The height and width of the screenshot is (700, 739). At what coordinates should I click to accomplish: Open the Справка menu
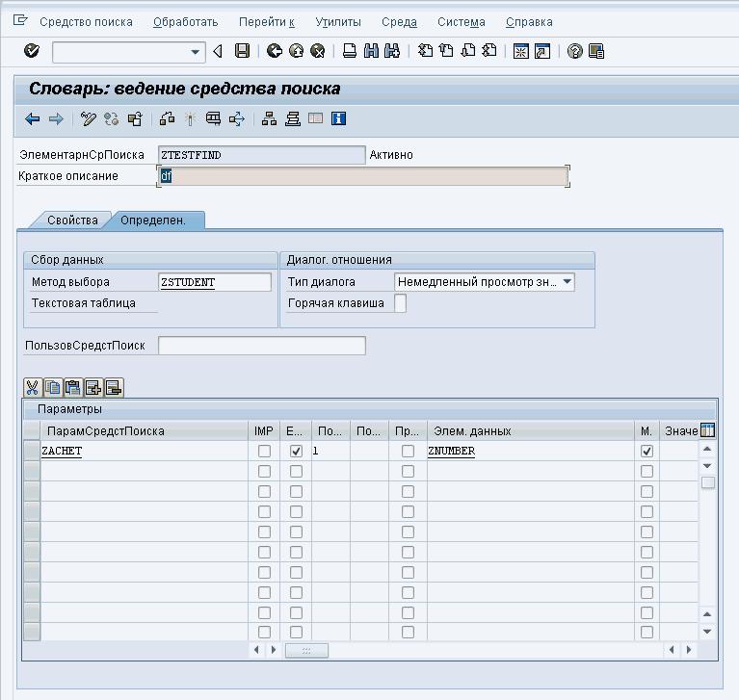(x=529, y=22)
